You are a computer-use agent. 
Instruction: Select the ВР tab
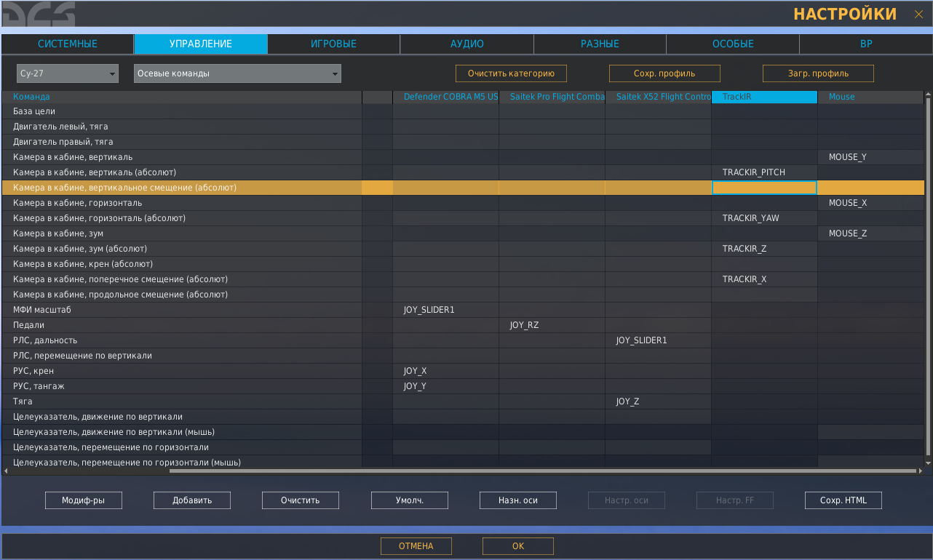(x=866, y=44)
